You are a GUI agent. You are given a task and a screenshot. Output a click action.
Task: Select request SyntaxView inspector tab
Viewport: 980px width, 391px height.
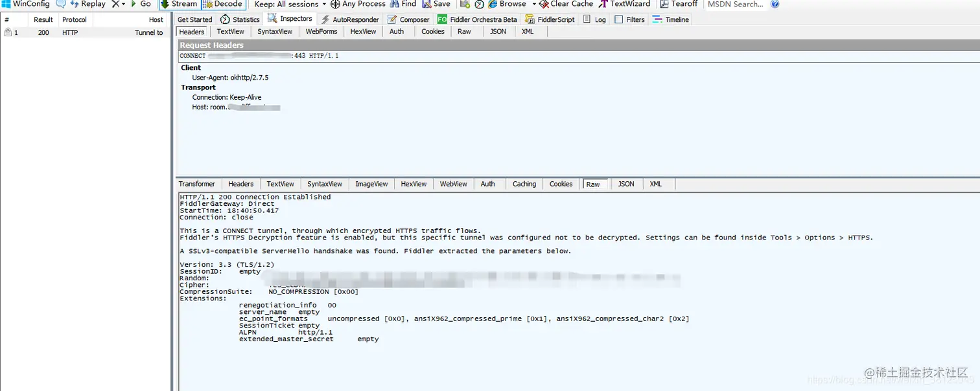point(275,31)
